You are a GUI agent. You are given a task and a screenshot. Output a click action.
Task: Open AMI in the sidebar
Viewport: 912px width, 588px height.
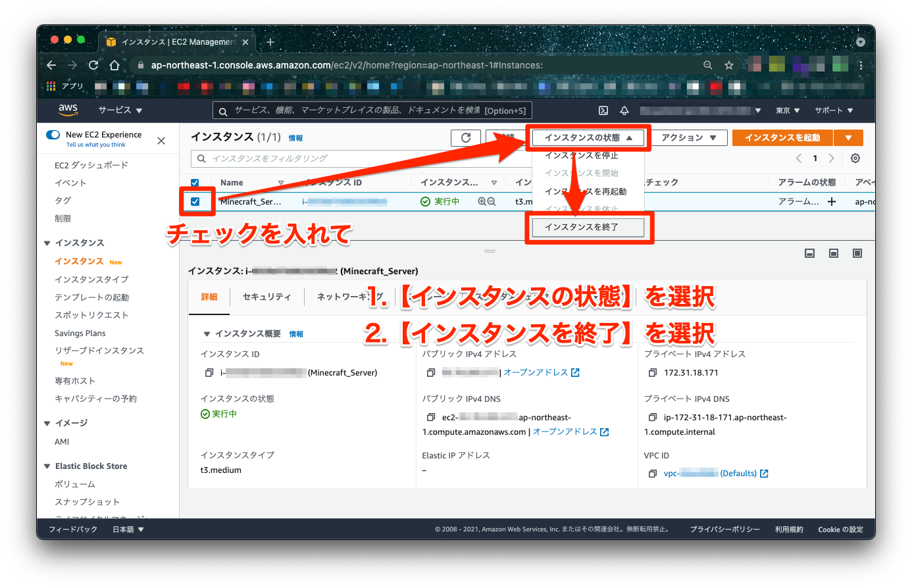[62, 442]
